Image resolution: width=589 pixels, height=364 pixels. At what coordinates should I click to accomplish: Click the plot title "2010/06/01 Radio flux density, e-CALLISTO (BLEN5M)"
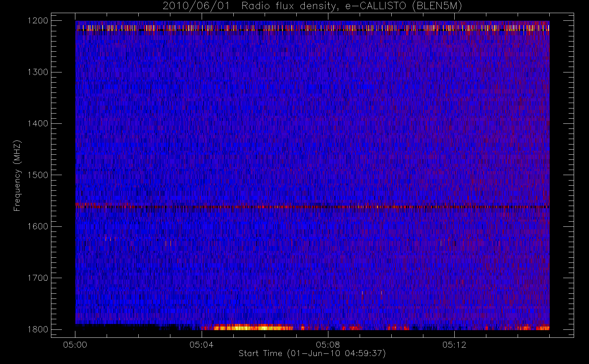pyautogui.click(x=312, y=6)
